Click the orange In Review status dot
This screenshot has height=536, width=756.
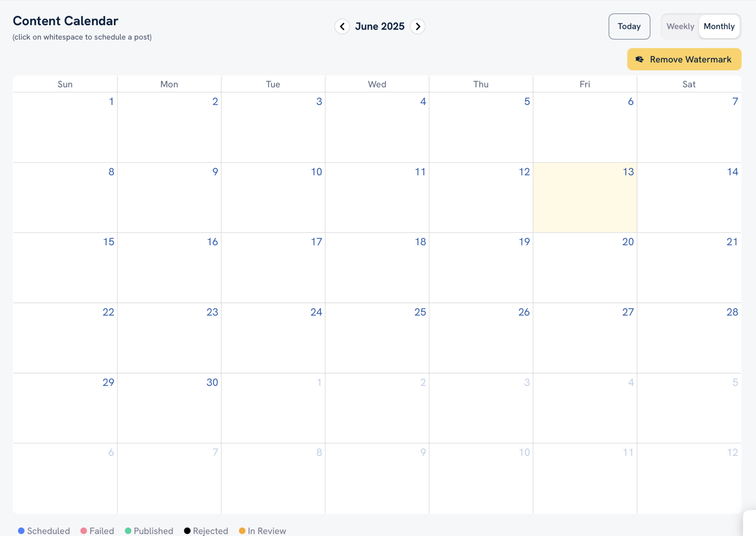(242, 531)
